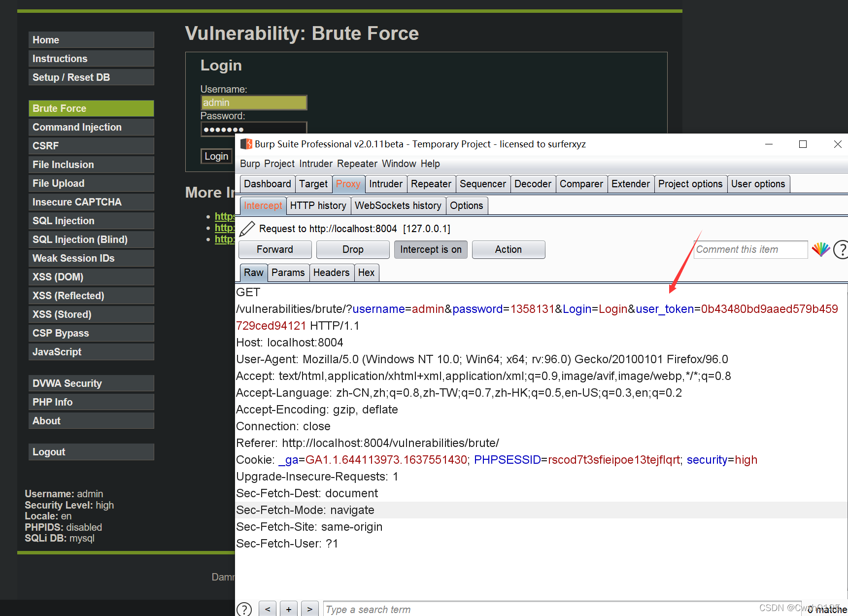
Task: Open the Intruder menu in menu bar
Action: (x=316, y=164)
